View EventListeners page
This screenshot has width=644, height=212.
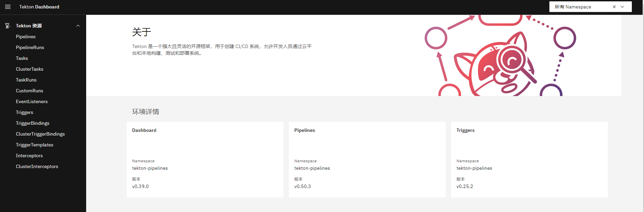32,101
